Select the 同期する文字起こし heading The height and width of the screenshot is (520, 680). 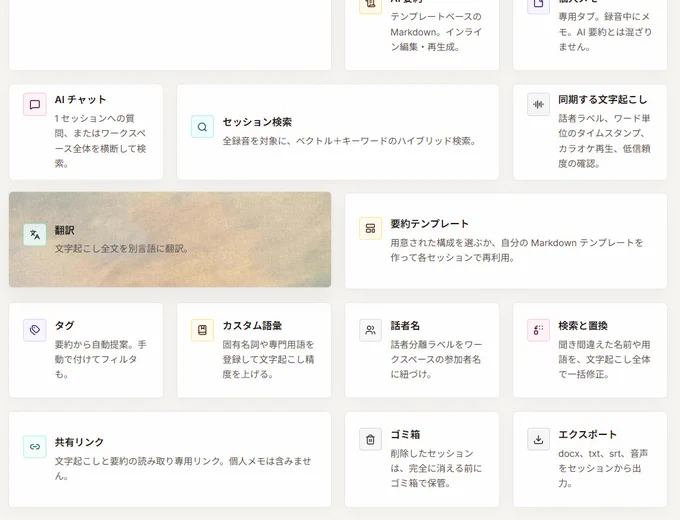click(602, 100)
